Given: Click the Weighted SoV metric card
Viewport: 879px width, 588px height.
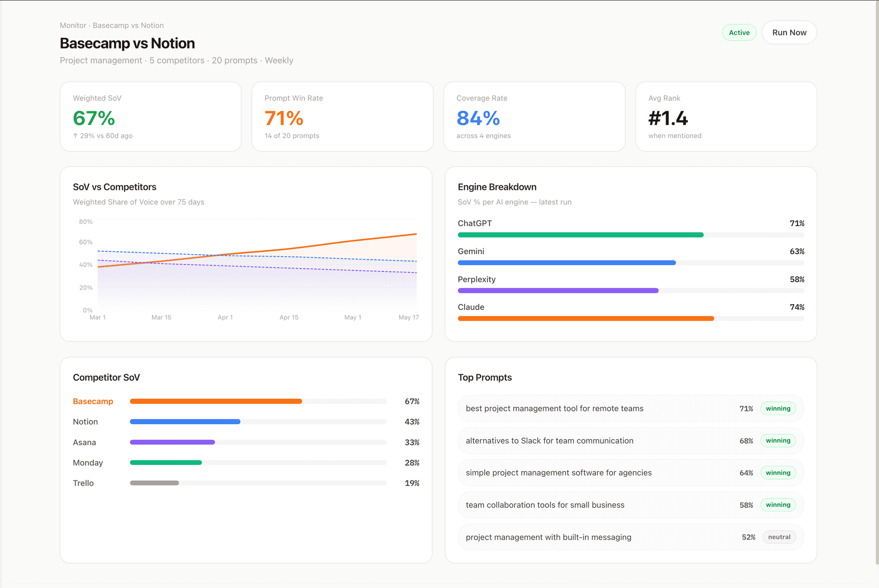Looking at the screenshot, I should coord(150,116).
